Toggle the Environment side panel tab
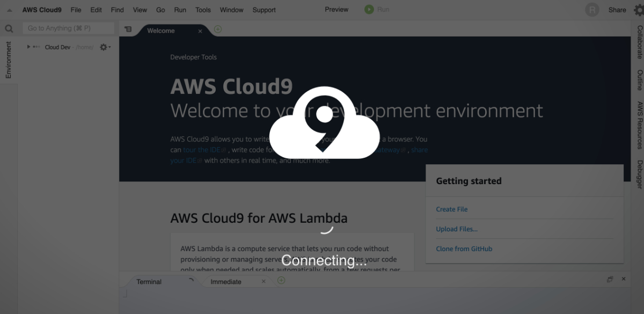The height and width of the screenshot is (314, 644). click(9, 60)
